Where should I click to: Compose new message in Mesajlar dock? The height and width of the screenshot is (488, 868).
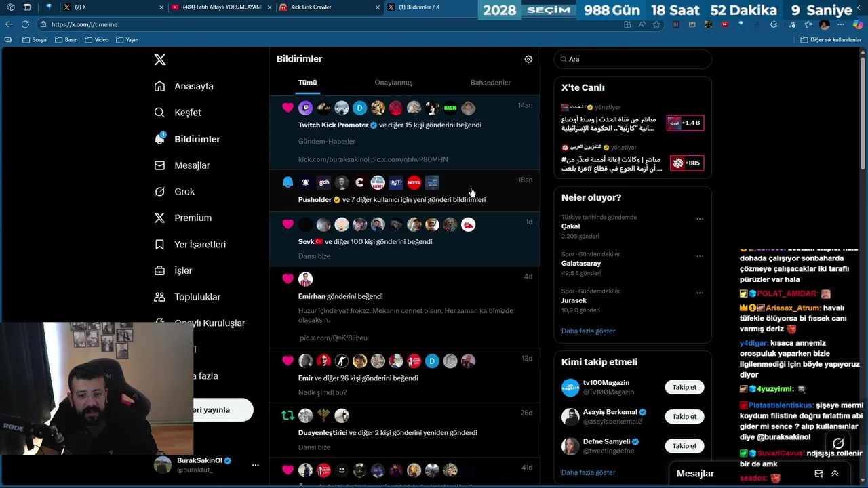point(818,474)
